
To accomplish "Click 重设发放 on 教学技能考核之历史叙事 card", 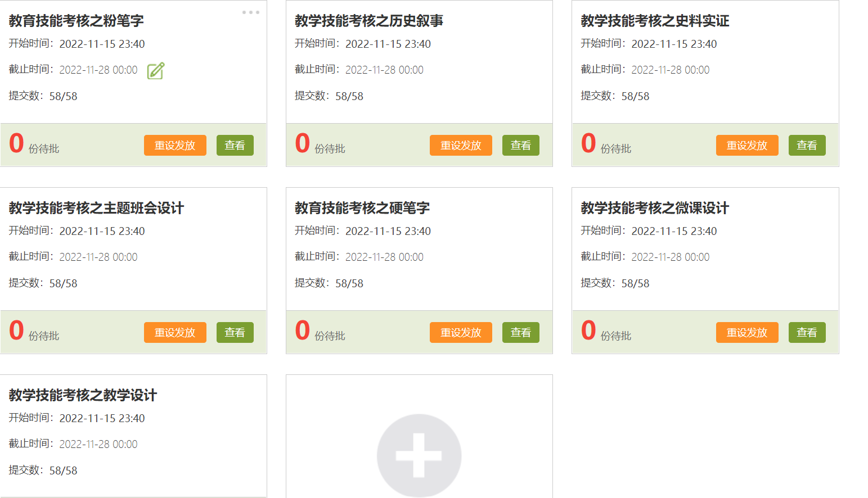I will (x=461, y=146).
